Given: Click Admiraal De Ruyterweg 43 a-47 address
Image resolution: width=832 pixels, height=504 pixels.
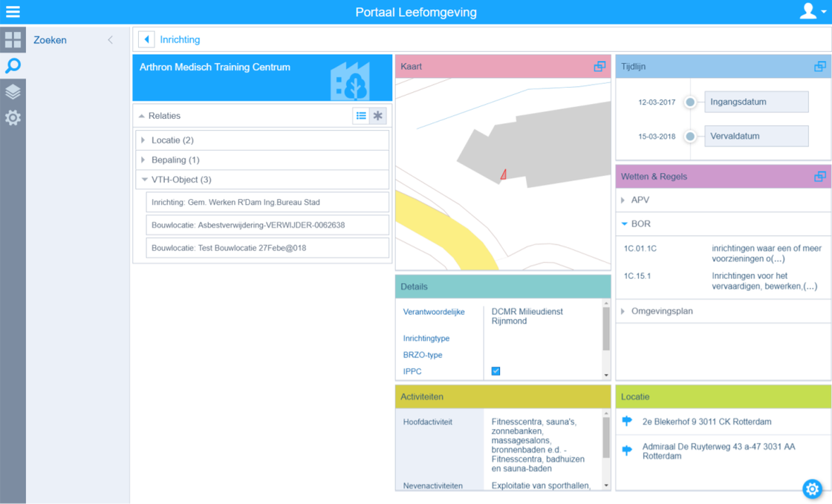Looking at the screenshot, I should 718,451.
